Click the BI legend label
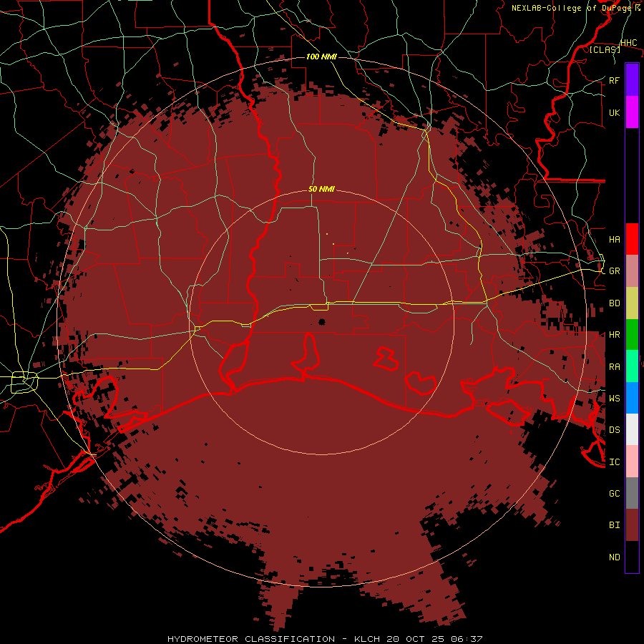644x644 pixels. point(615,525)
